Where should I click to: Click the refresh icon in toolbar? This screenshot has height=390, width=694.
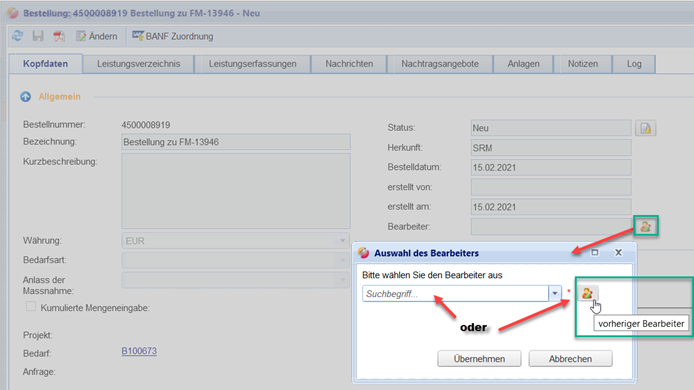(x=18, y=36)
